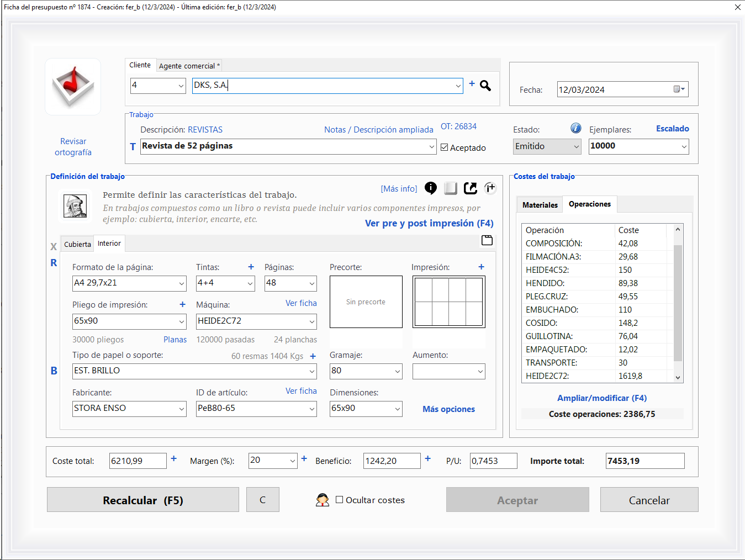
Task: Expand the Fabricante STORA ENSO dropdown
Action: tap(182, 409)
